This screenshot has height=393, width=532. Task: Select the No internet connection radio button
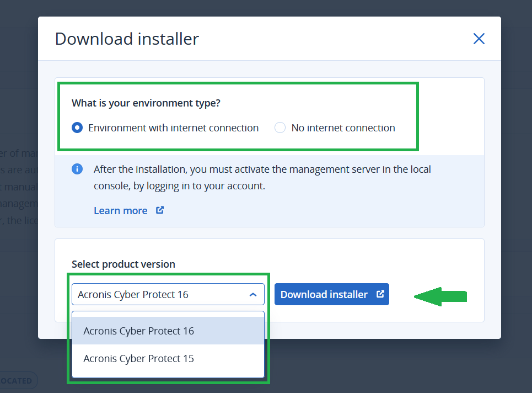(x=280, y=128)
